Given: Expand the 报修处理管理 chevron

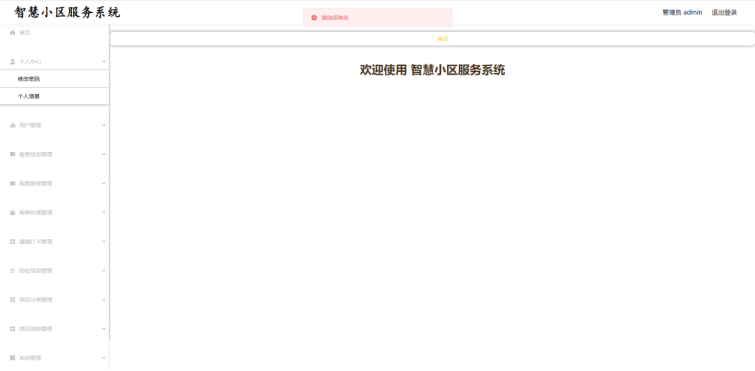Looking at the screenshot, I should (104, 213).
